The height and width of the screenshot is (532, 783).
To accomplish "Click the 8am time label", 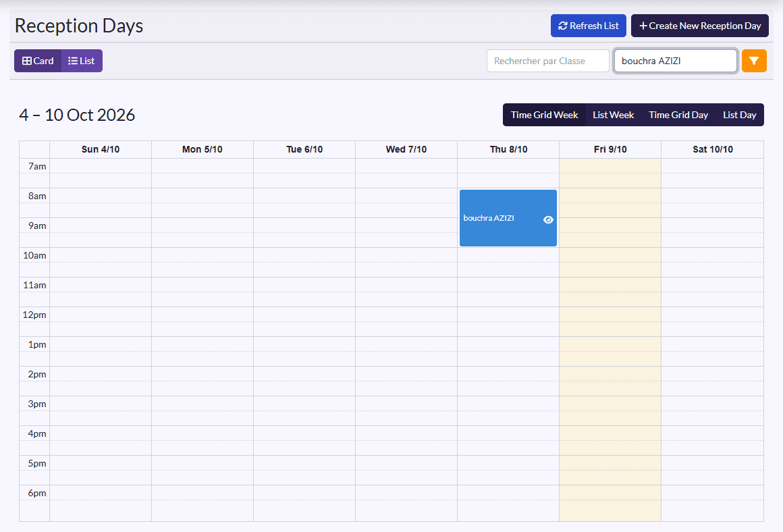I will [x=37, y=196].
